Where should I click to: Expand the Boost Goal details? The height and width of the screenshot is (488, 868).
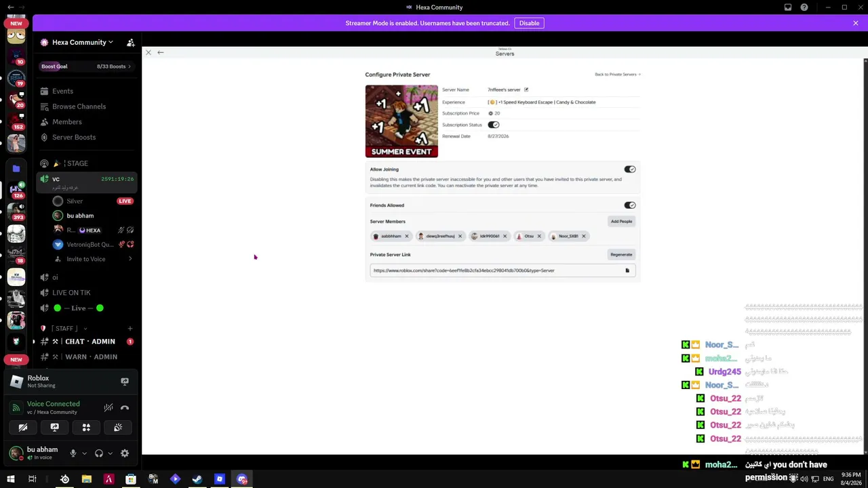[87, 66]
